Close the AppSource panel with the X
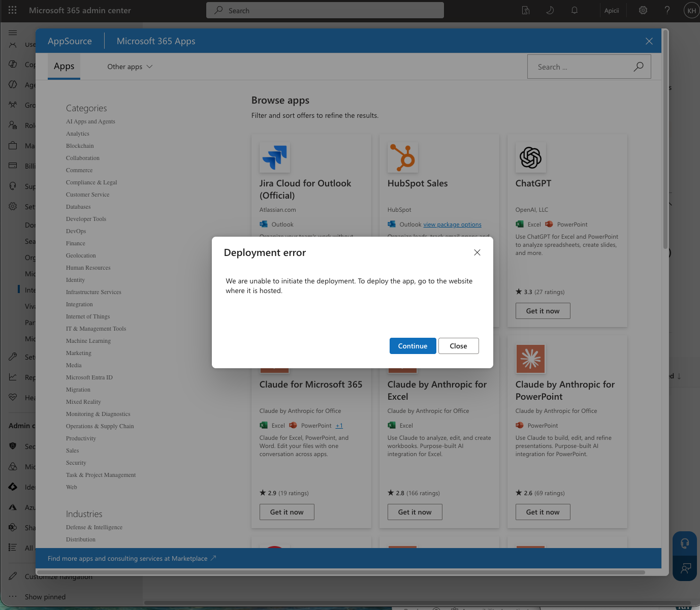This screenshot has width=700, height=610. click(649, 41)
